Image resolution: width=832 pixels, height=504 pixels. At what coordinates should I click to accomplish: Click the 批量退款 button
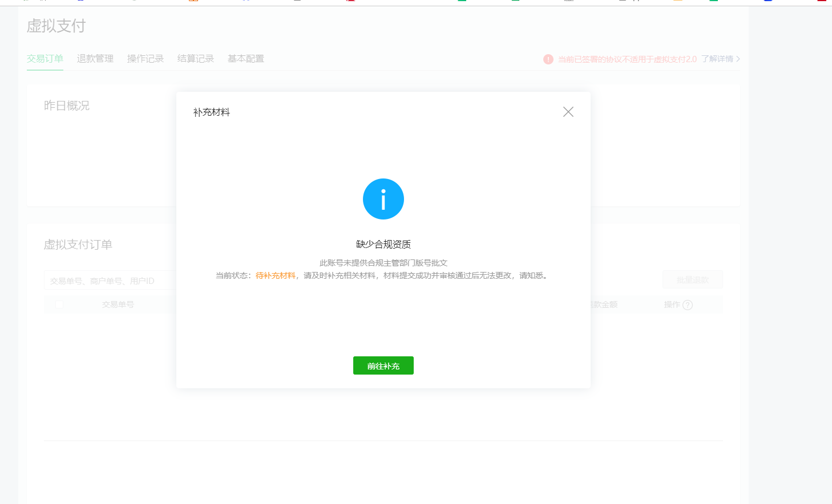pyautogui.click(x=693, y=280)
